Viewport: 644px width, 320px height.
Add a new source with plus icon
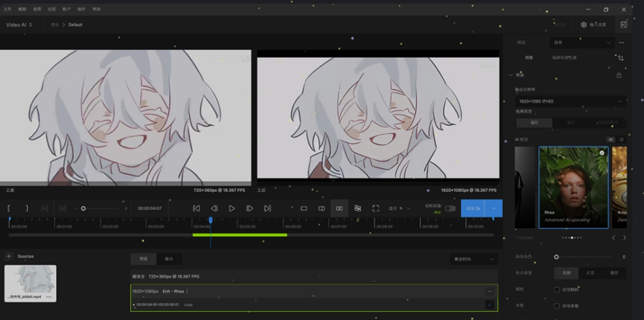tap(9, 256)
